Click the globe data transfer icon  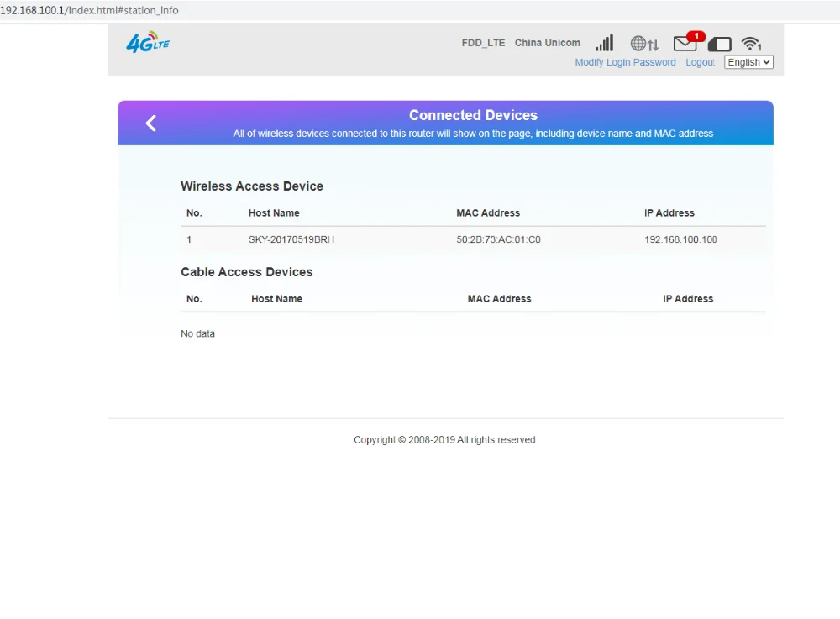[x=644, y=44]
